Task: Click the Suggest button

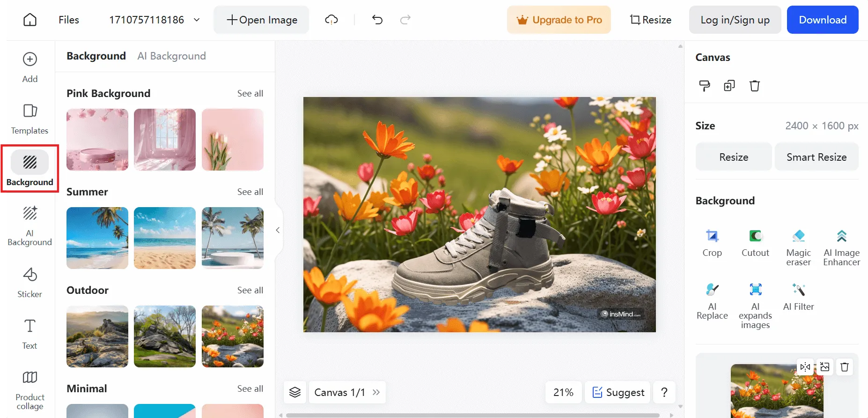Action: 618,392
